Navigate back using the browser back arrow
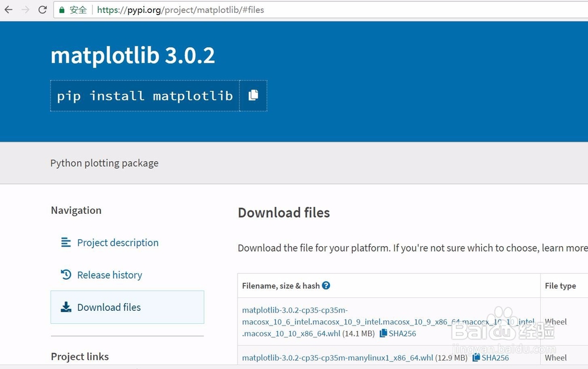This screenshot has height=369, width=588. [8, 9]
